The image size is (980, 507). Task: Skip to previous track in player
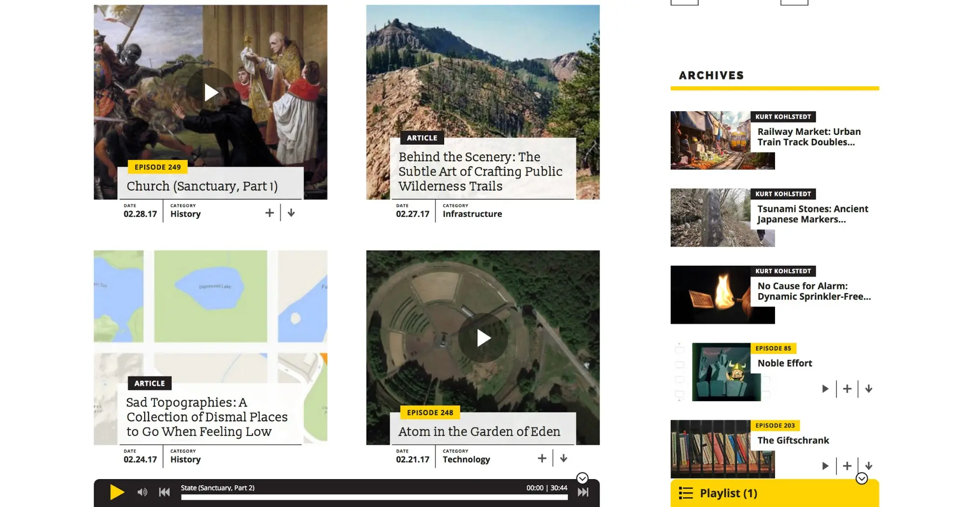pos(164,492)
